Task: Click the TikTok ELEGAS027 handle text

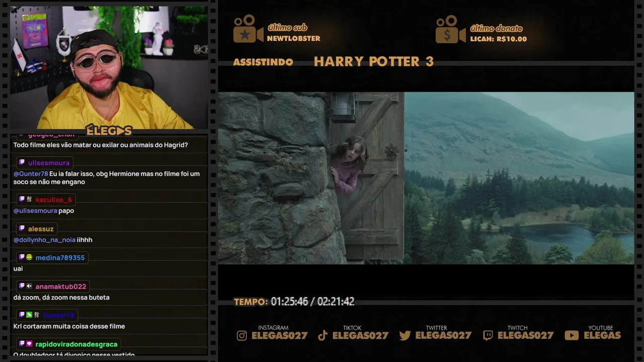Action: coord(361,336)
